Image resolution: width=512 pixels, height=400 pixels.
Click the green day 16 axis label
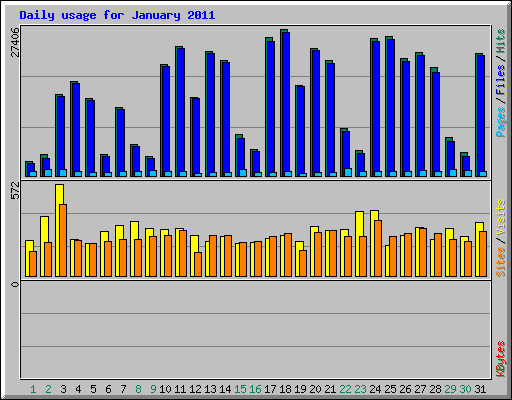(x=255, y=389)
